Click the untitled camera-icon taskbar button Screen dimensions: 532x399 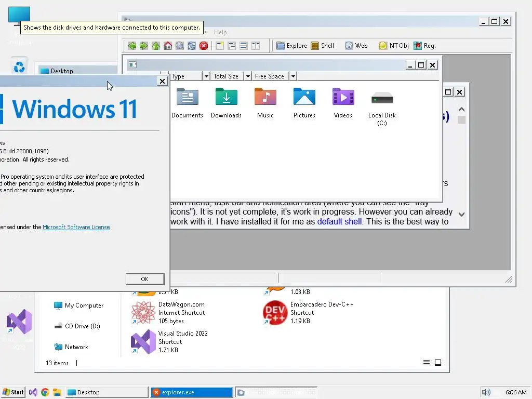(276, 392)
